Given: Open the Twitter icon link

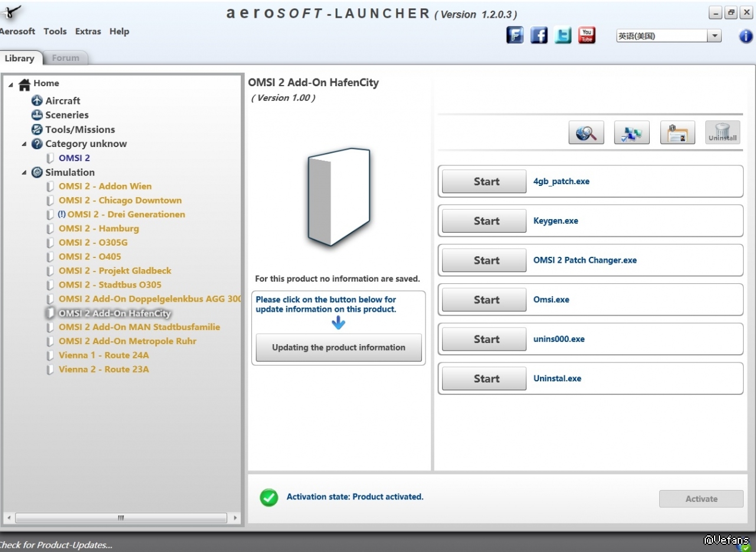Looking at the screenshot, I should tap(563, 35).
